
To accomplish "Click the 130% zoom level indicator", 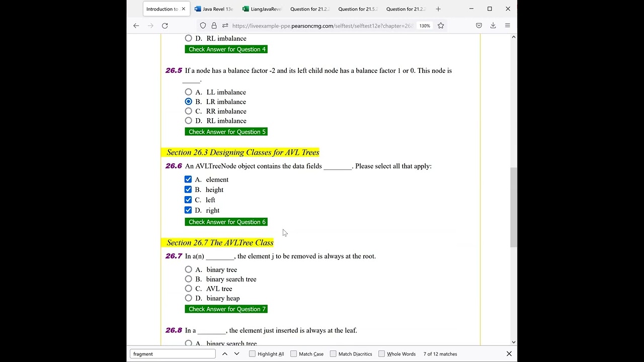I will [x=425, y=26].
